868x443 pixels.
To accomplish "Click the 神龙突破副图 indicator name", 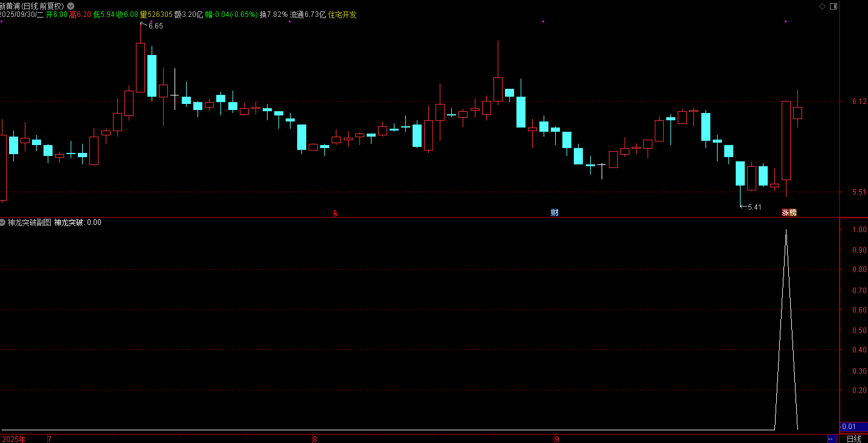I will [30, 222].
